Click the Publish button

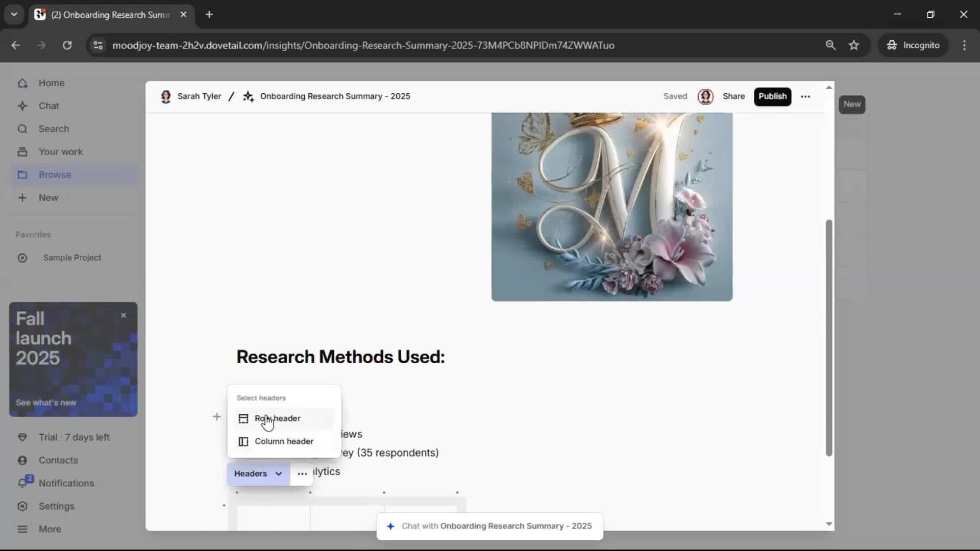coord(772,96)
